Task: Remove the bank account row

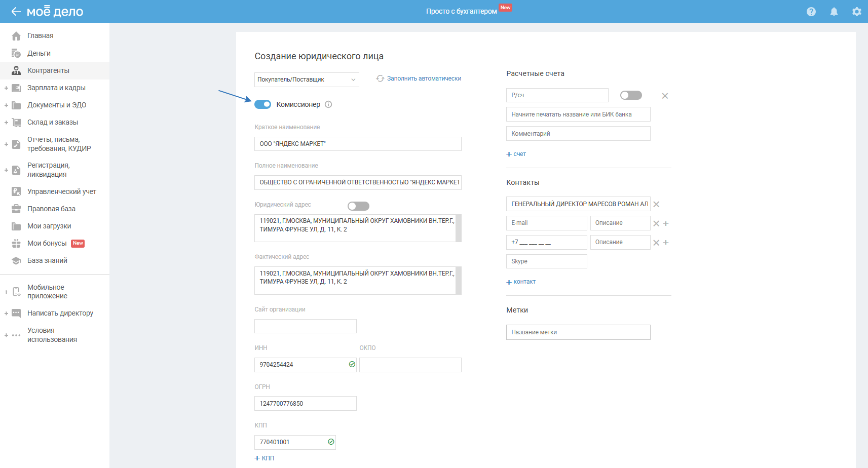Action: click(665, 96)
